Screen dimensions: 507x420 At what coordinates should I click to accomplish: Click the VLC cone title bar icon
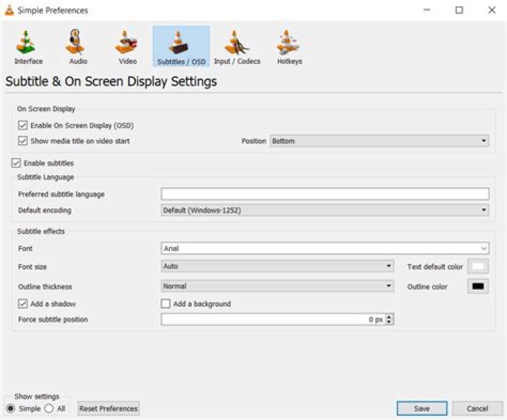pyautogui.click(x=9, y=10)
